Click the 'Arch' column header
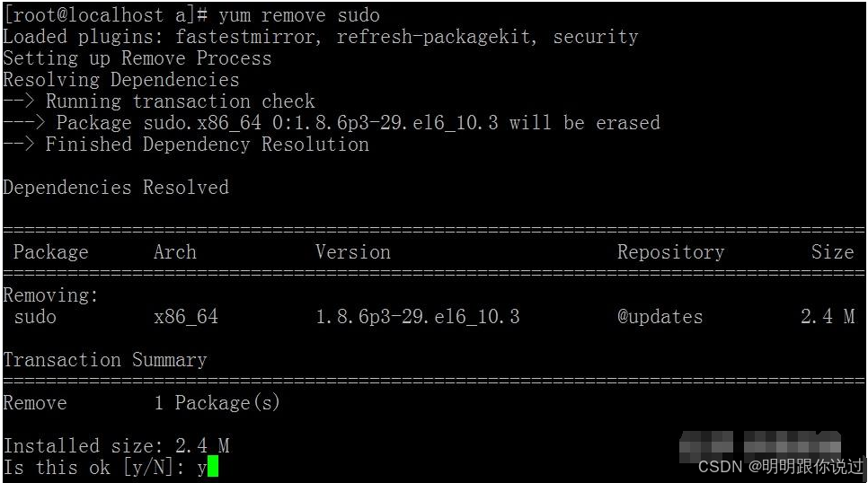The height and width of the screenshot is (483, 868). coord(175,252)
